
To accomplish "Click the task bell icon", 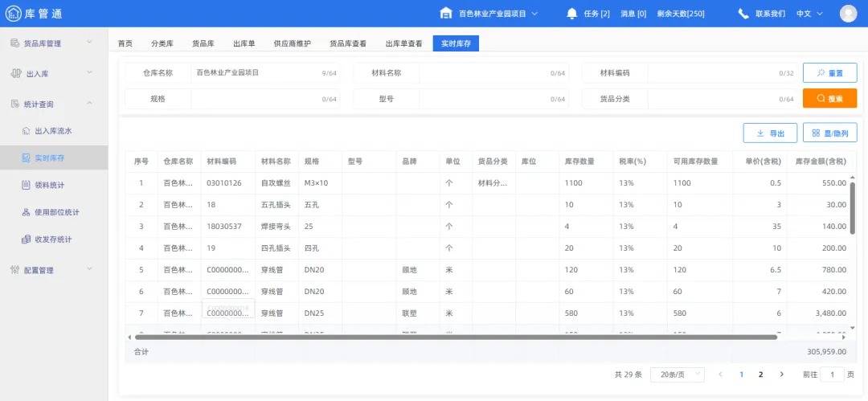I will [x=572, y=14].
